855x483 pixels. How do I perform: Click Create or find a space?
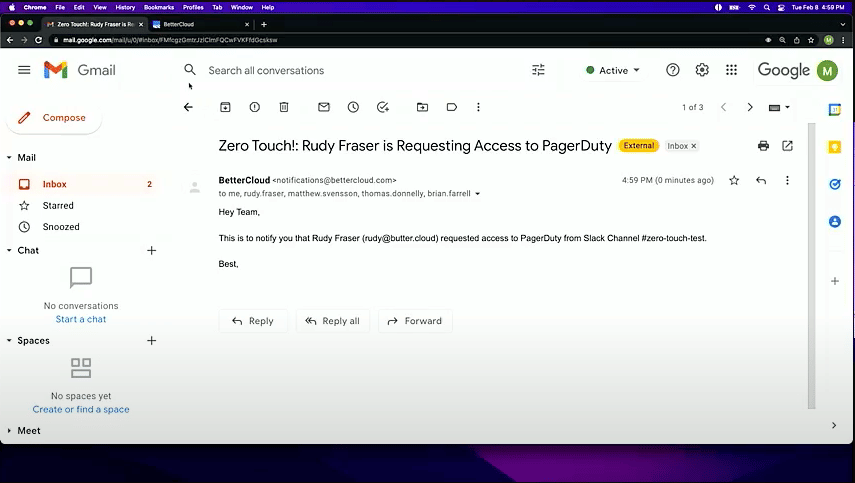81,409
